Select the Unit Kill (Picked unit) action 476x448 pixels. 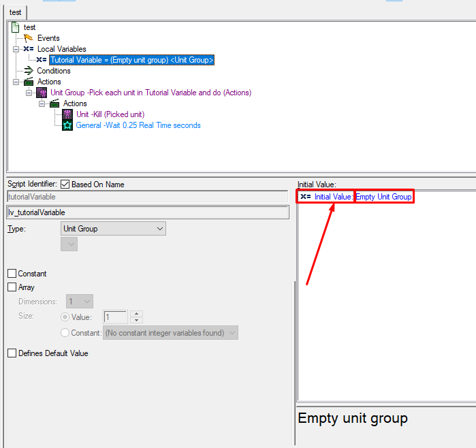point(110,114)
